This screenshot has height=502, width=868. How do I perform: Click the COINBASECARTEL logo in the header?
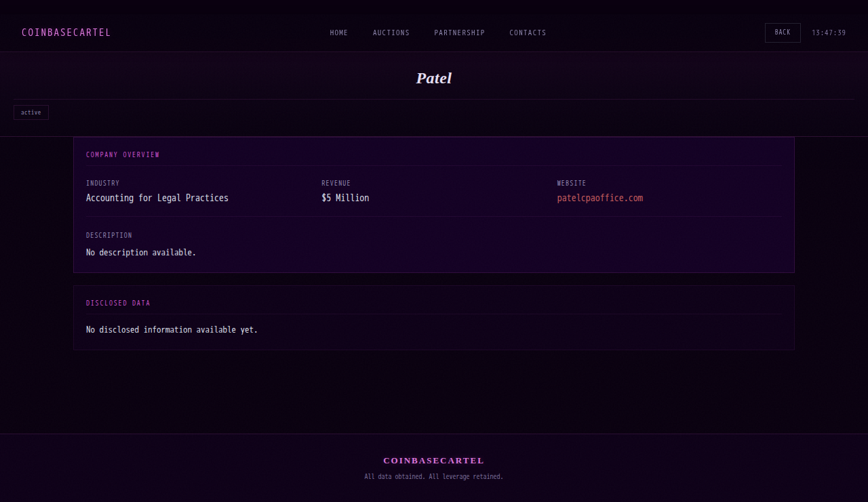(x=66, y=33)
